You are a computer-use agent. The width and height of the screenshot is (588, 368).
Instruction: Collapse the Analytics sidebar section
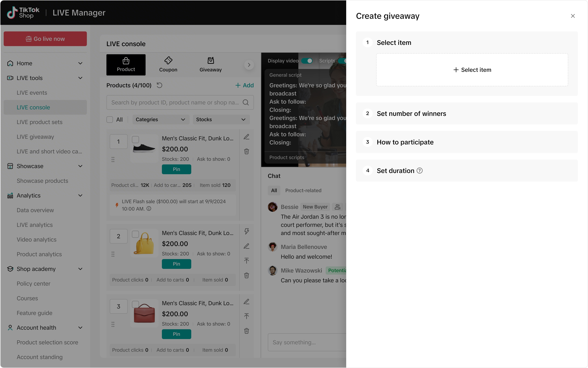[80, 195]
